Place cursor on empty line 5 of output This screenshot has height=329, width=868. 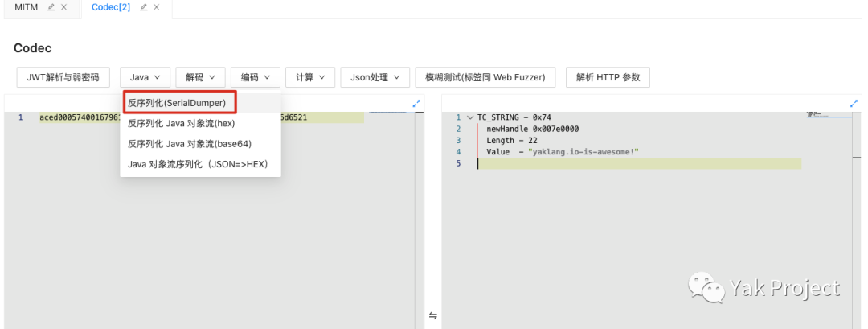pos(639,163)
